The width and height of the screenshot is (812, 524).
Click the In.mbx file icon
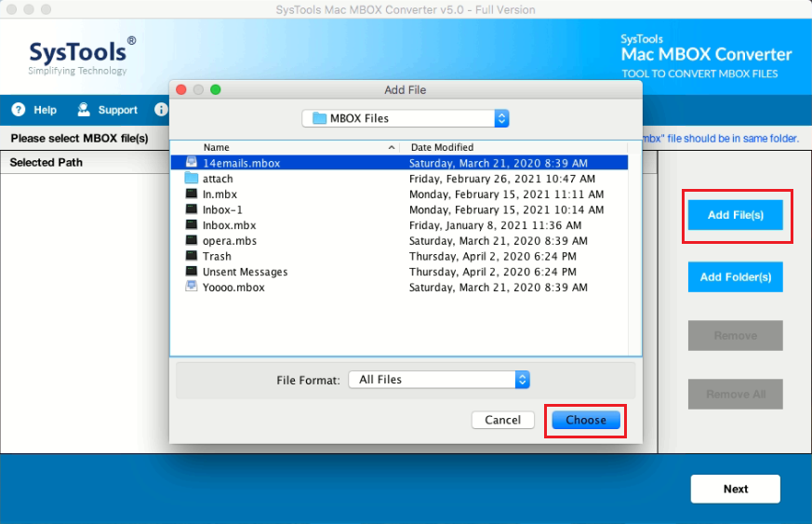(191, 194)
